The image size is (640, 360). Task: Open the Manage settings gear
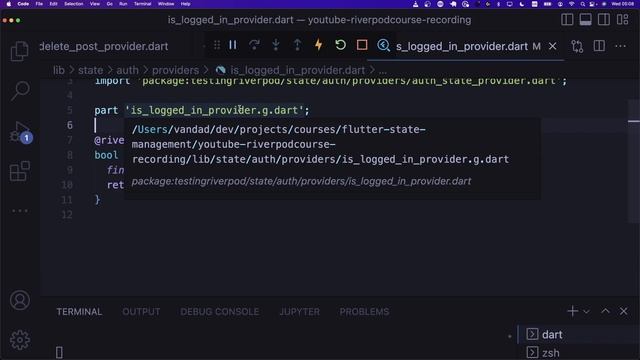[20, 340]
